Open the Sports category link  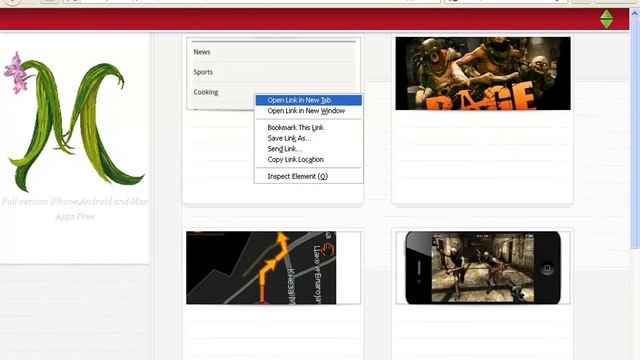click(203, 72)
